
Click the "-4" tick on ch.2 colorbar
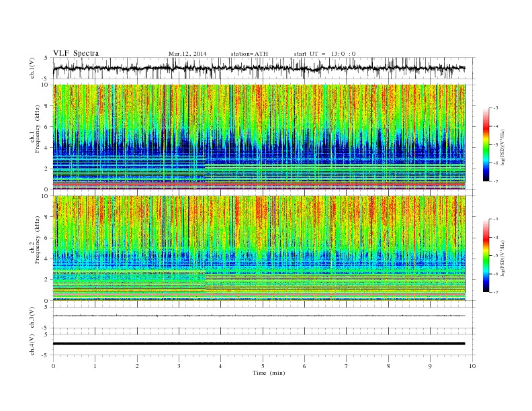pyautogui.click(x=496, y=237)
